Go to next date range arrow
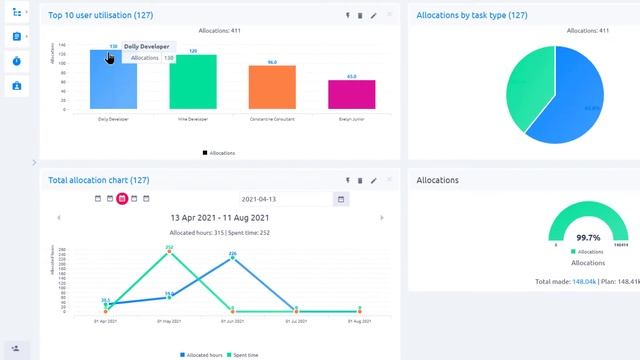640x360 pixels. pyautogui.click(x=382, y=218)
